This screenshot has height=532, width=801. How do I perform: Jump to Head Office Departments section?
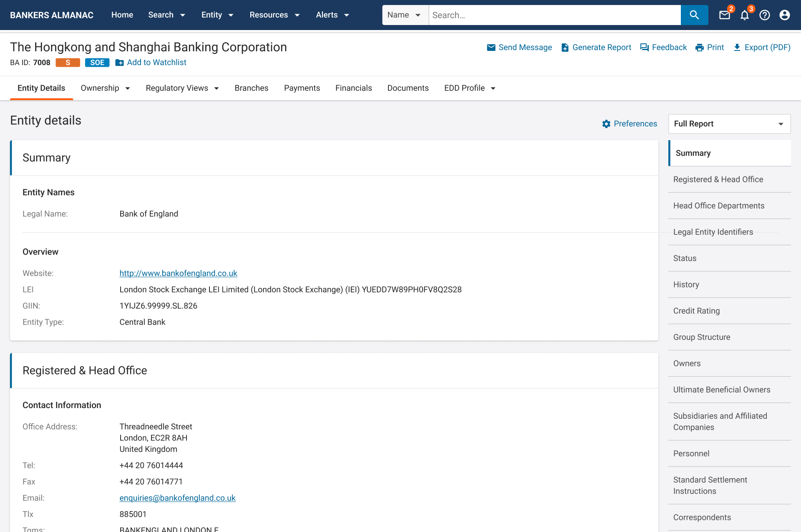coord(729,206)
